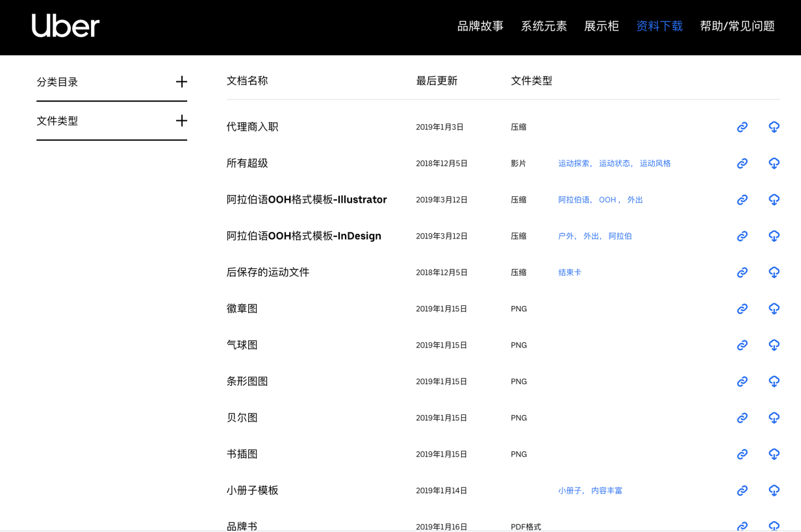Click the date 2019年1月14日

click(x=442, y=491)
